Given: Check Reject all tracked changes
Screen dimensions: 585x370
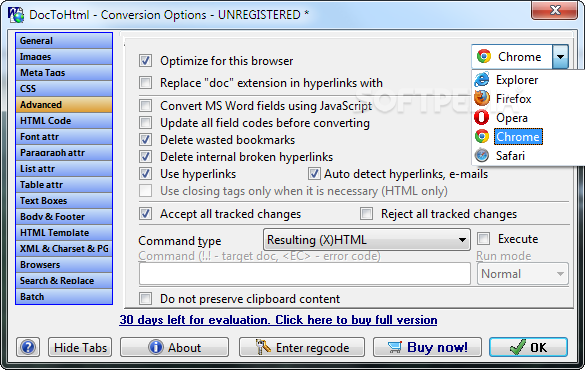Looking at the screenshot, I should [x=366, y=214].
